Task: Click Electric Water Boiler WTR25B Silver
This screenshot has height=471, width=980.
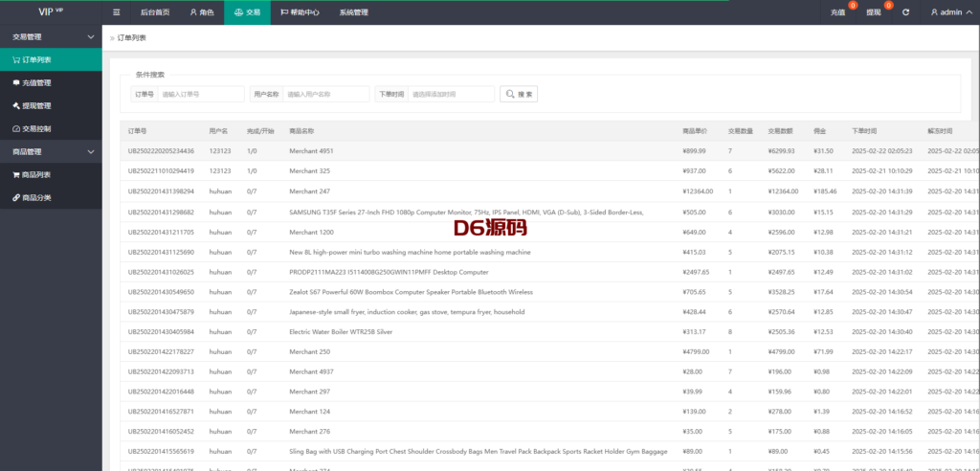Action: (x=341, y=331)
